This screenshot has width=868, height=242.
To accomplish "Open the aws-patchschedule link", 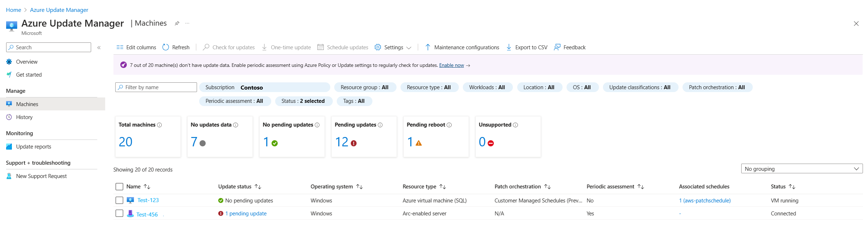I will pyautogui.click(x=704, y=201).
